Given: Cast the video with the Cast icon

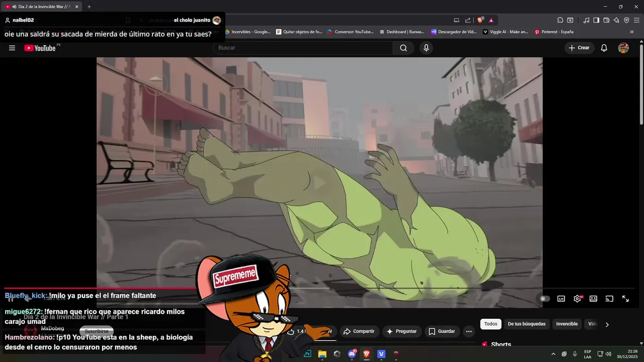Looking at the screenshot, I should [x=609, y=299].
